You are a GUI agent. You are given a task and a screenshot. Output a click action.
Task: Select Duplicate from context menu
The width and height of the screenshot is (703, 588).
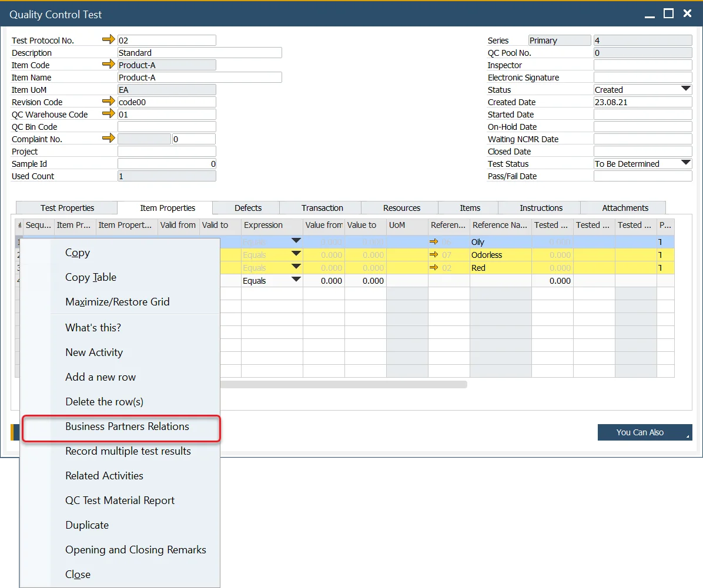(87, 525)
